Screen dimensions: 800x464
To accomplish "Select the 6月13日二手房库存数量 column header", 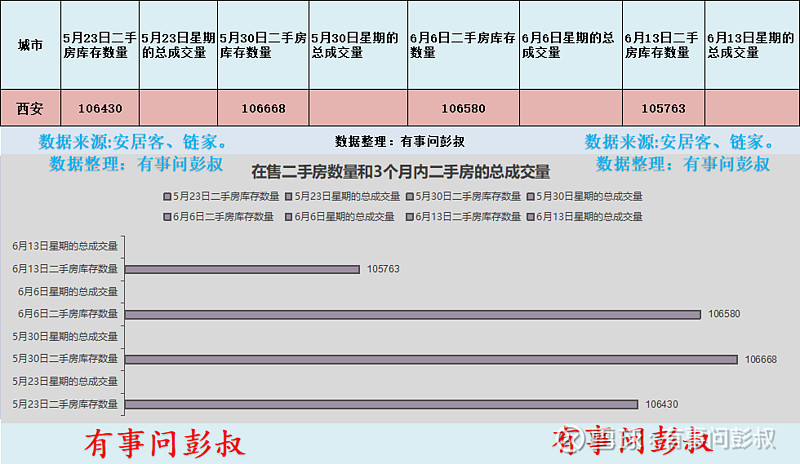I will click(663, 45).
